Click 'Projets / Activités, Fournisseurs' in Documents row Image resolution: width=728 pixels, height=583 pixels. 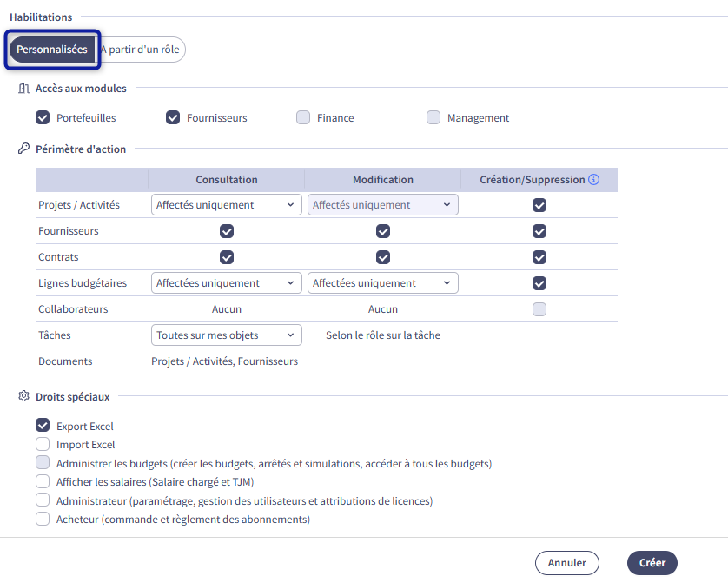(225, 361)
